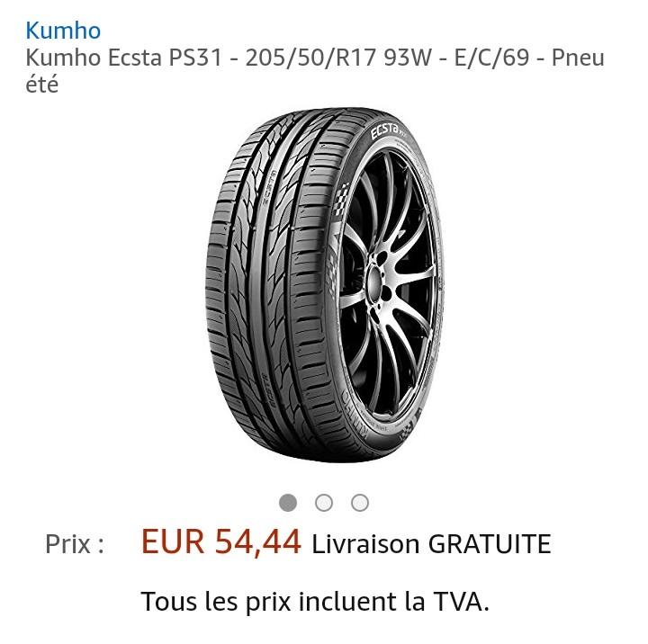Tap the EUR 54,44 price

tap(221, 542)
